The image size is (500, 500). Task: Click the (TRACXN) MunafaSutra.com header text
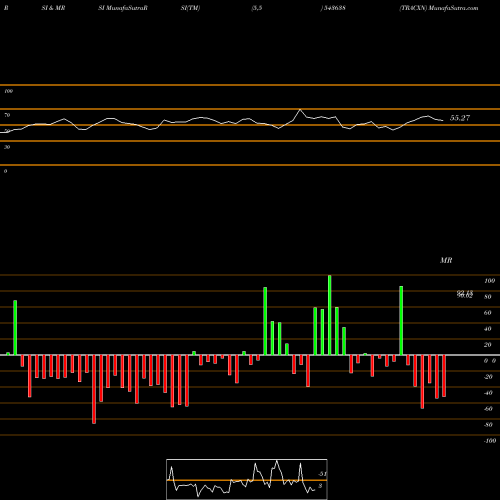[439, 8]
